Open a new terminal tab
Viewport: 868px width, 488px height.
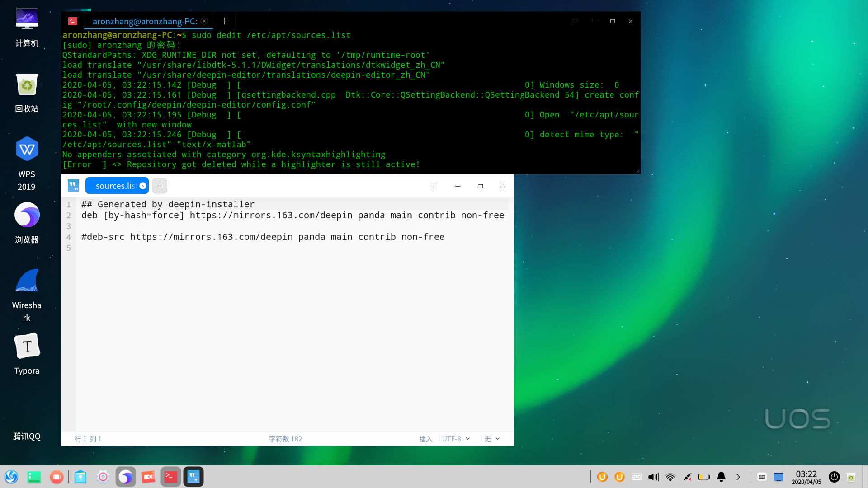click(224, 21)
